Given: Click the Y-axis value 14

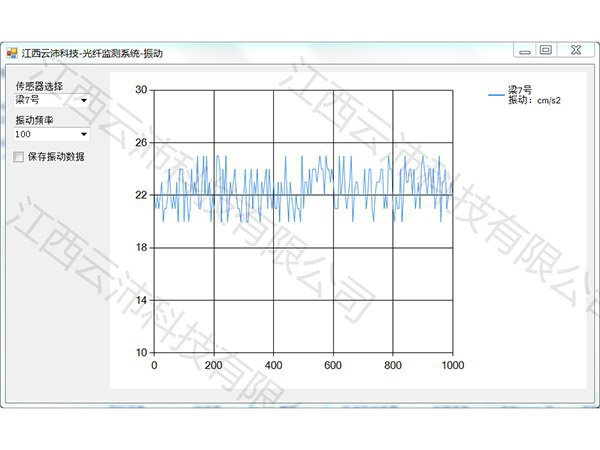Looking at the screenshot, I should click(141, 300).
